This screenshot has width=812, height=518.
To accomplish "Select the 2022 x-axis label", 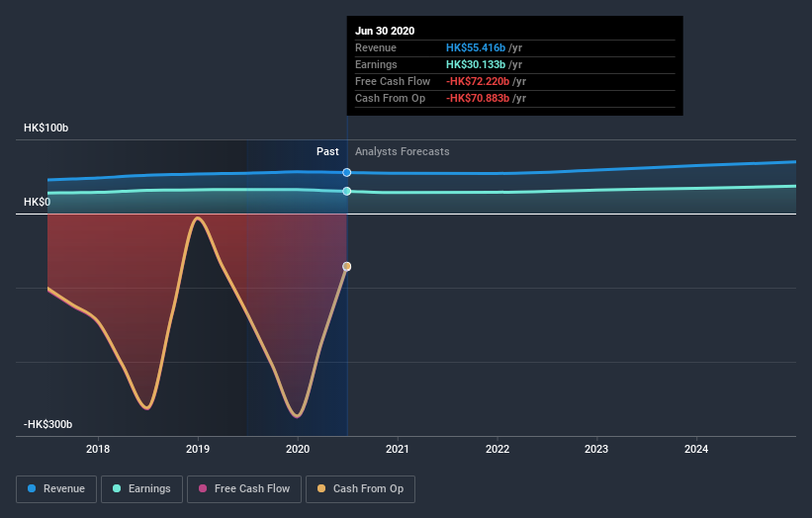I will pos(497,449).
